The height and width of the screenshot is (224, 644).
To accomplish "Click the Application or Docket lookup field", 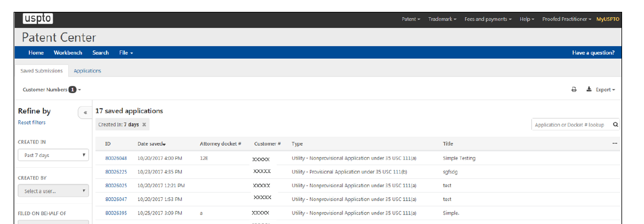I will point(571,124).
